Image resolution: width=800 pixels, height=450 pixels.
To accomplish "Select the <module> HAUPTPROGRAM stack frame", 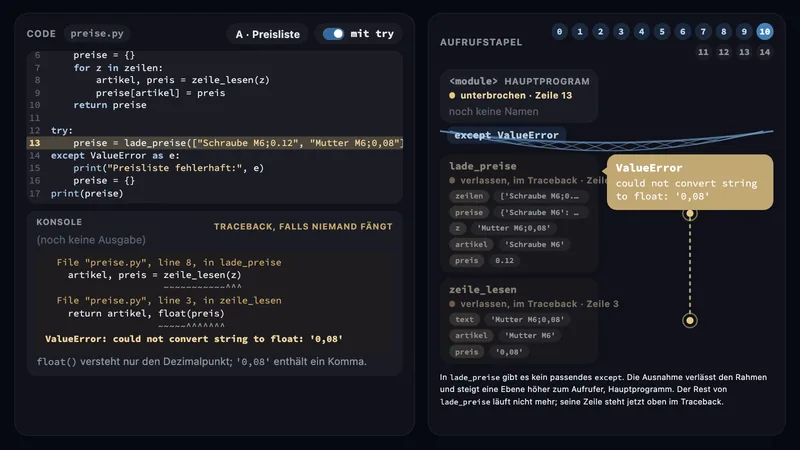I will coord(519,96).
